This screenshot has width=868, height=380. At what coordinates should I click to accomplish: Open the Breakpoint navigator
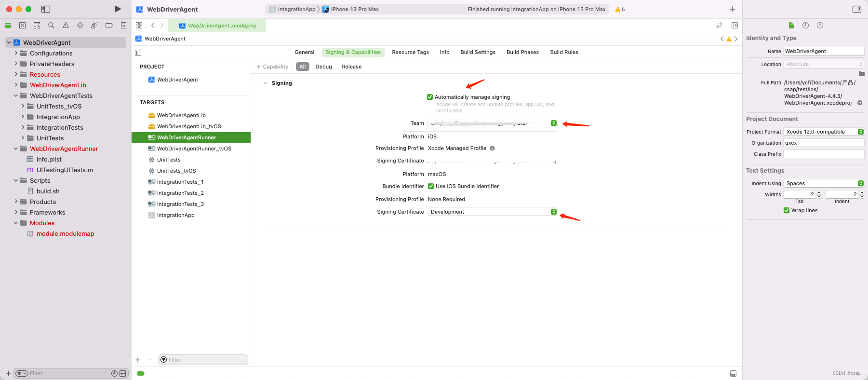click(109, 25)
